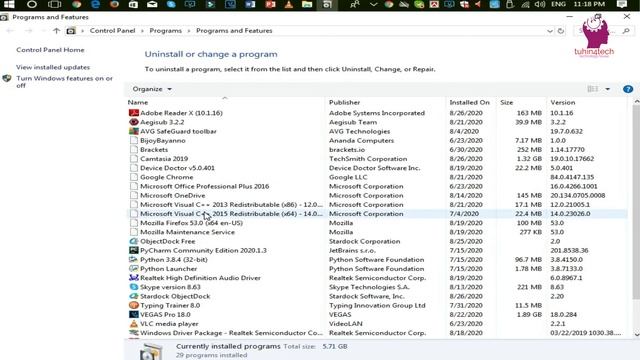Open Word from the taskbar
Viewport: 640px width, 360px height.
[250, 4]
